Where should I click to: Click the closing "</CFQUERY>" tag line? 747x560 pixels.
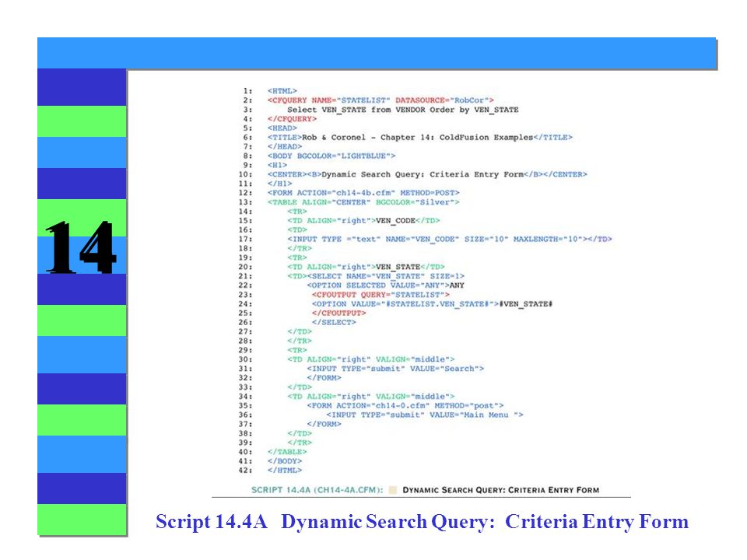[292, 118]
